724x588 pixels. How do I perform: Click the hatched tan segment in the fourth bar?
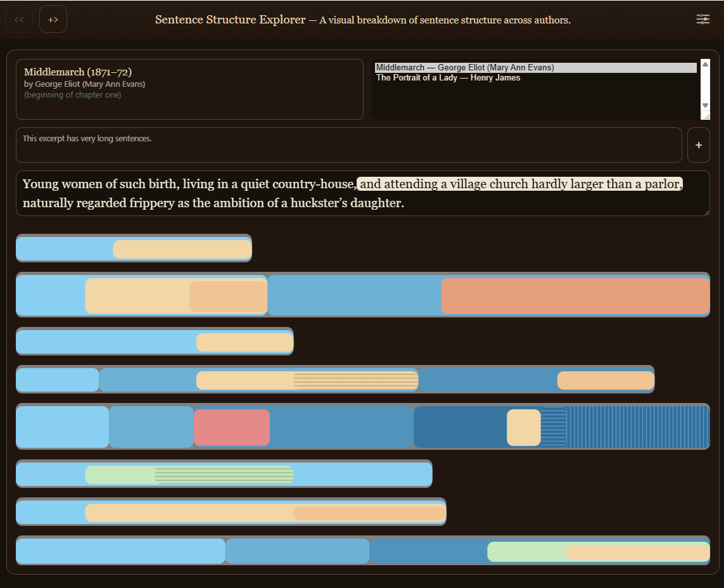(355, 380)
